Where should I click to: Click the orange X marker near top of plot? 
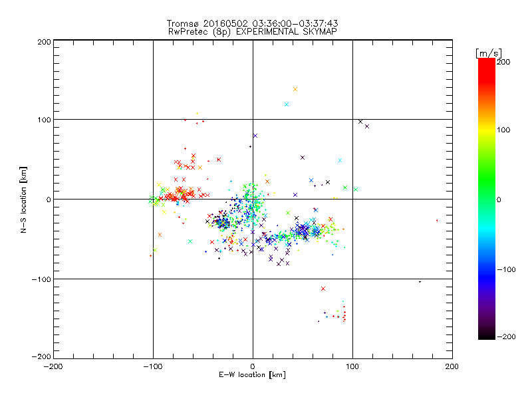click(x=295, y=89)
